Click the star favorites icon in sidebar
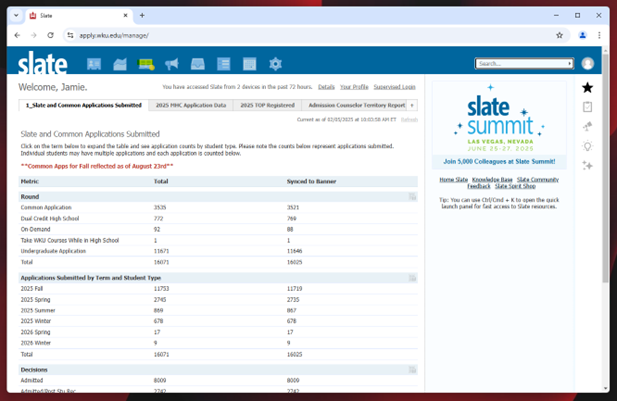The height and width of the screenshot is (401, 617). click(587, 88)
